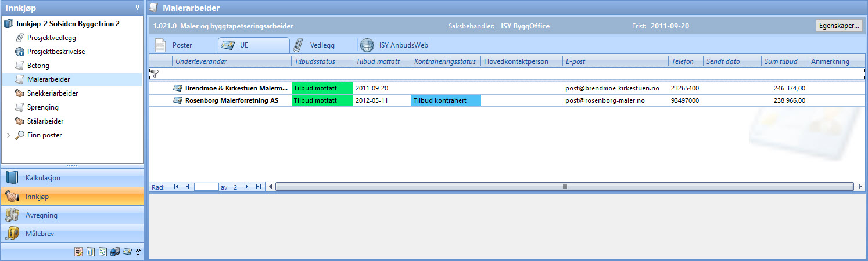Go to next record in navigator
Screen dimensions: 868x261
247,187
